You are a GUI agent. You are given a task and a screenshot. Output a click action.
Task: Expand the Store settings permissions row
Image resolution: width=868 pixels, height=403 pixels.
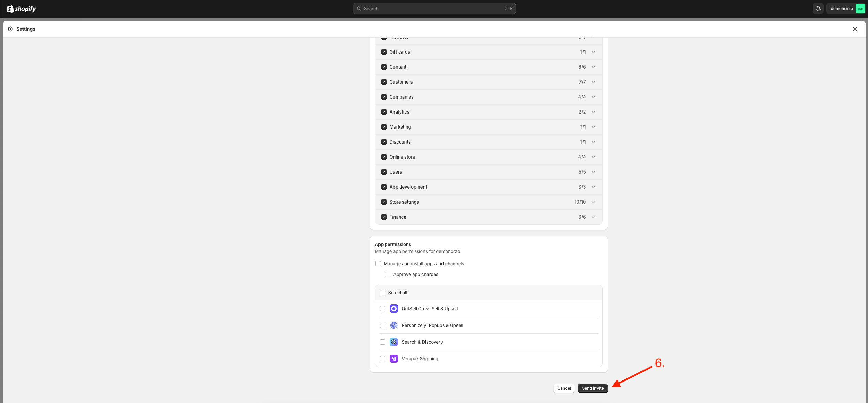click(593, 202)
